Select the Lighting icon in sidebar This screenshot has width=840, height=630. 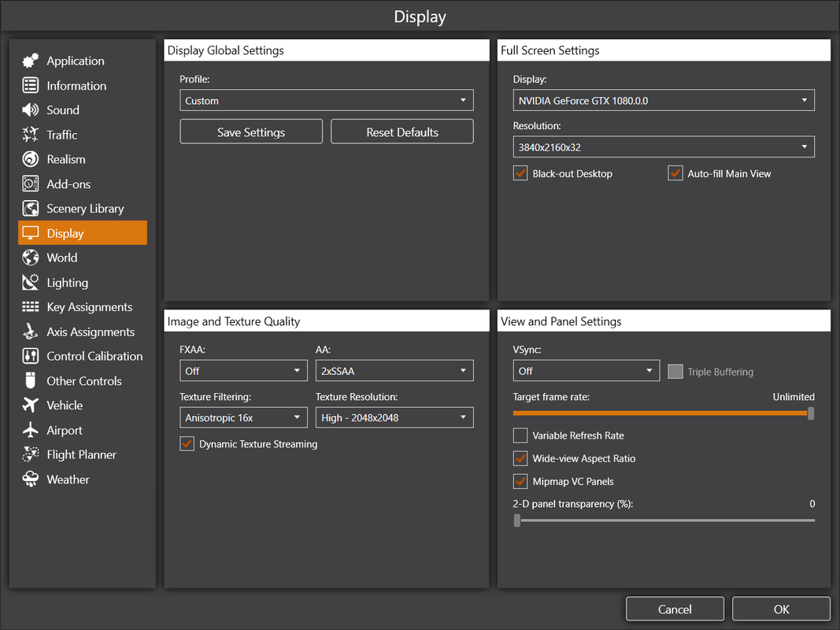click(x=31, y=283)
